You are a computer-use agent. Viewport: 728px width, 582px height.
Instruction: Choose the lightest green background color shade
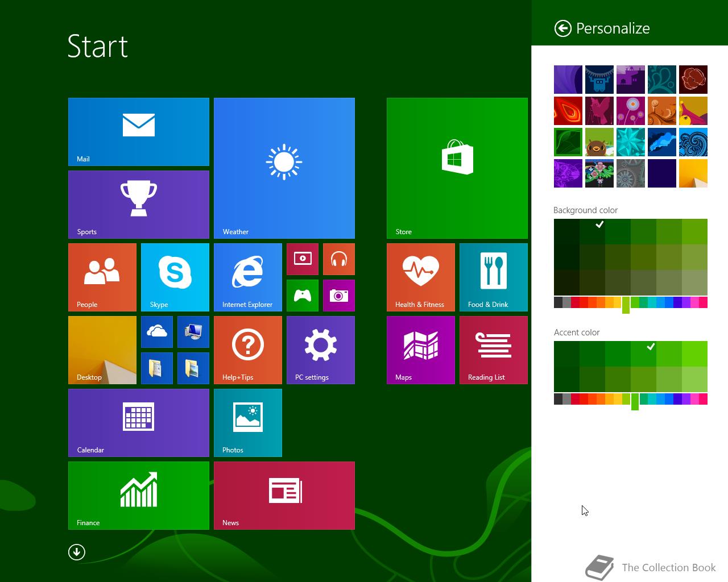(x=694, y=282)
